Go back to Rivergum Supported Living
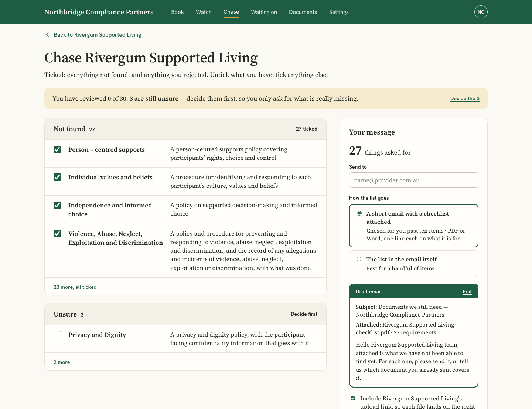 click(x=93, y=35)
